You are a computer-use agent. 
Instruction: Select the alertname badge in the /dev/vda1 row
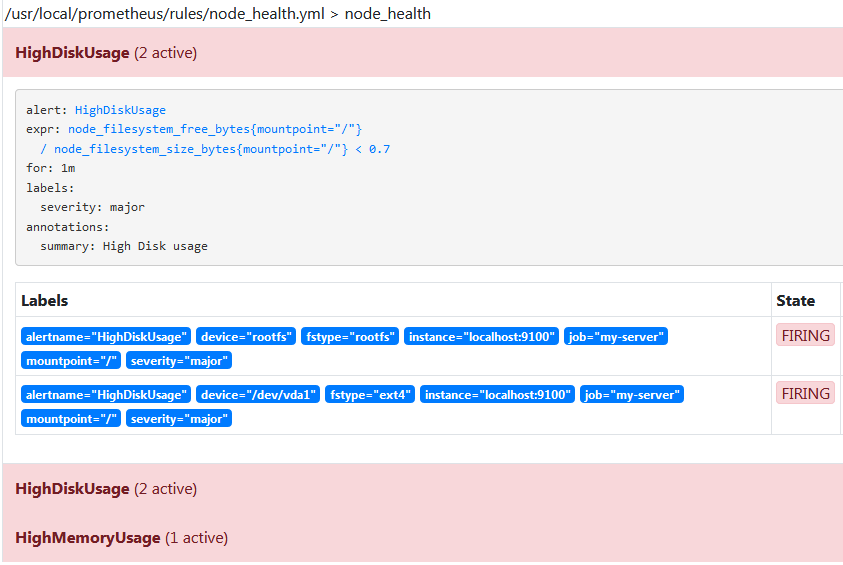pyautogui.click(x=106, y=395)
